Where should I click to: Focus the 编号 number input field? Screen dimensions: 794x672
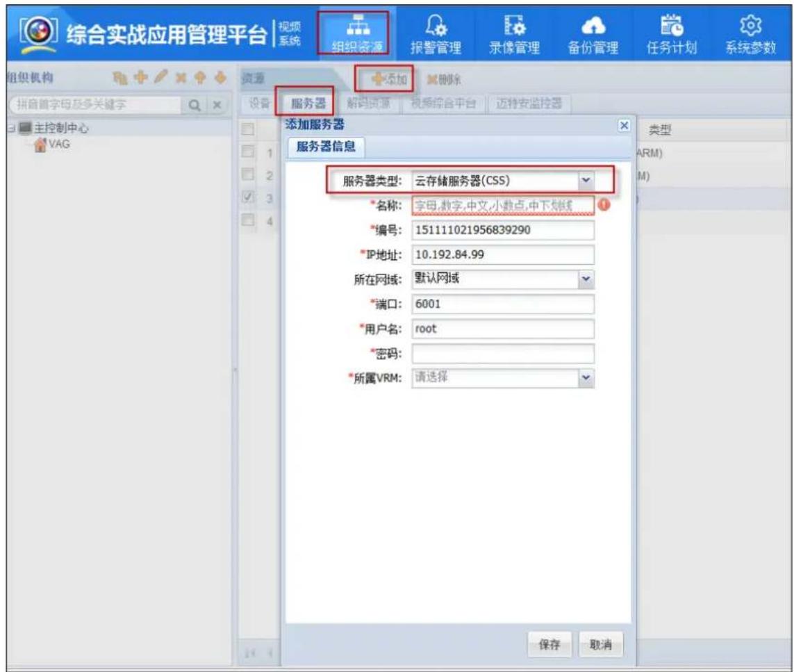click(x=503, y=230)
